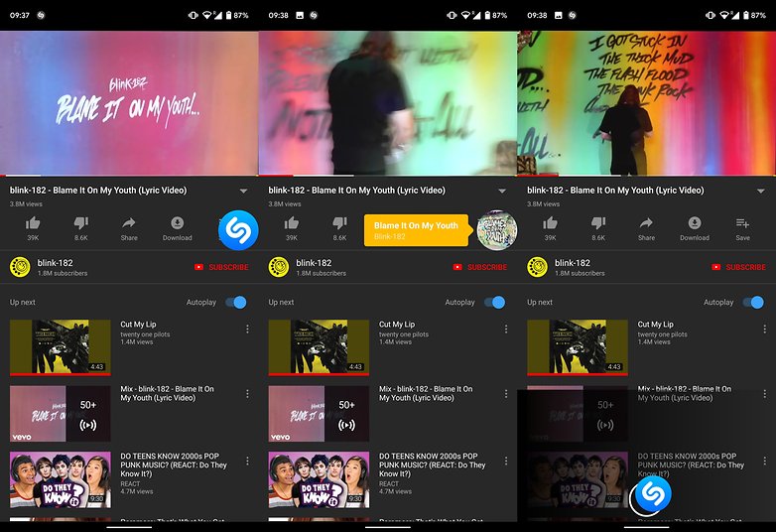The width and height of the screenshot is (776, 532).
Task: Open Mix blink-182 thumbnail in middle screen
Action: (x=319, y=414)
